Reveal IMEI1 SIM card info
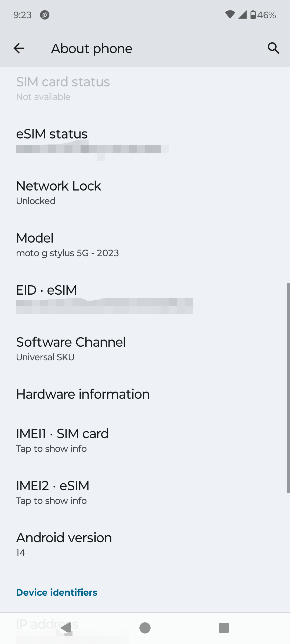290x644 pixels. coord(145,440)
